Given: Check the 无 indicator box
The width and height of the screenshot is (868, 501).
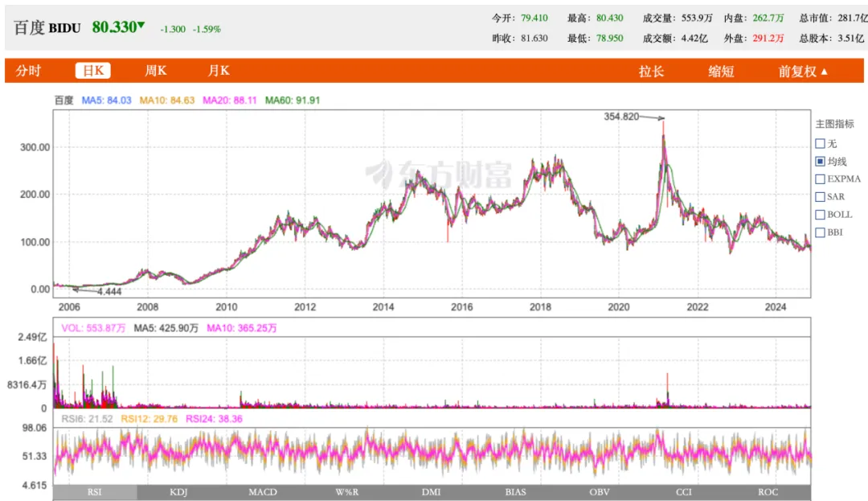Looking at the screenshot, I should coord(821,144).
